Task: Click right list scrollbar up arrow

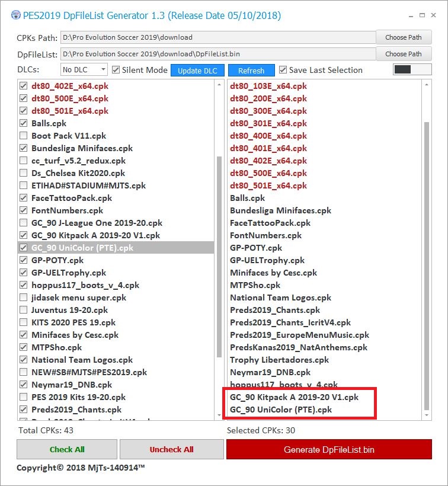Action: (427, 85)
